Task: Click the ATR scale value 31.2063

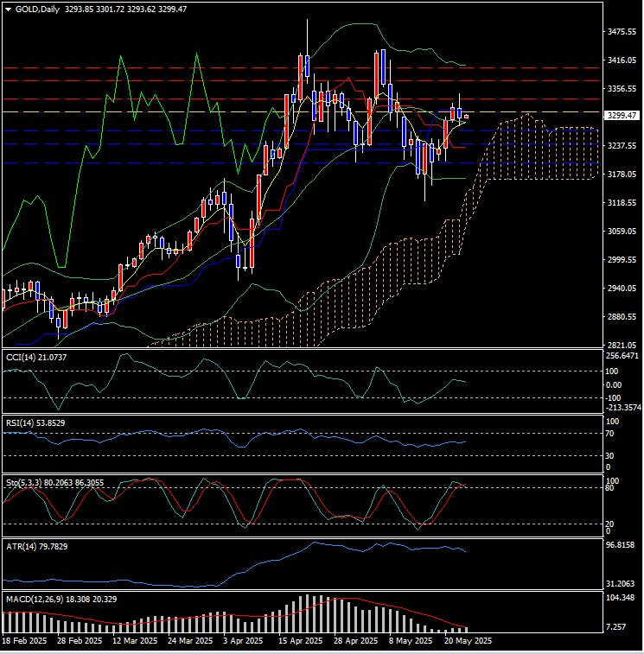Action: [x=620, y=583]
